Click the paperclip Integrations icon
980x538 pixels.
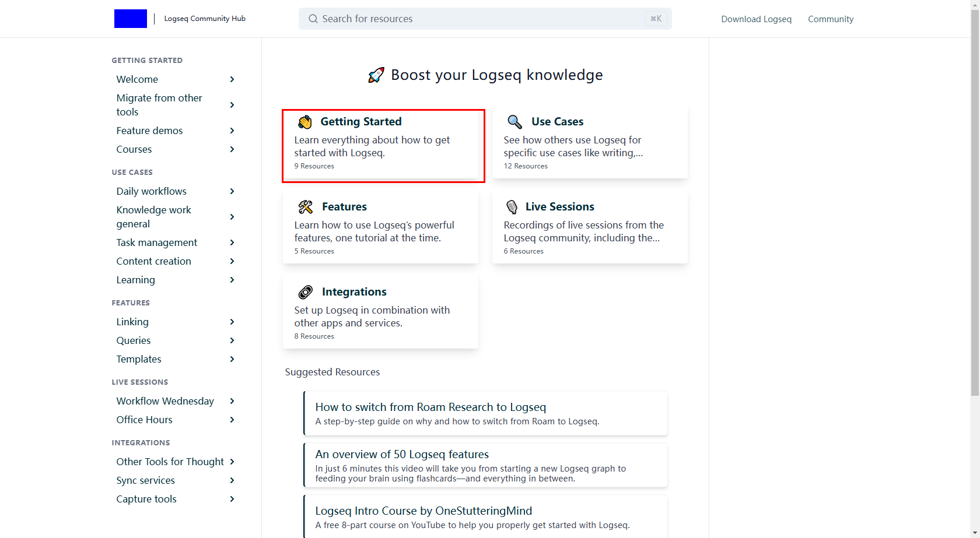(x=306, y=292)
